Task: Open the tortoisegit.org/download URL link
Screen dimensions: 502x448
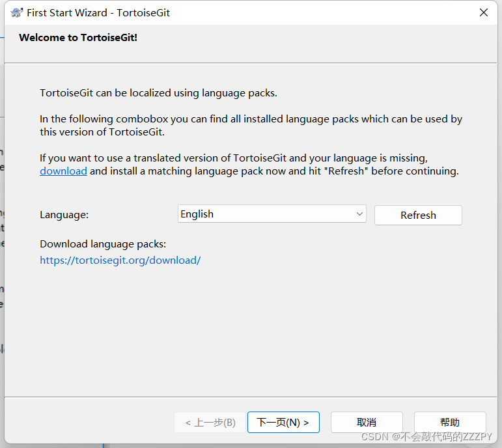Action: [x=120, y=260]
